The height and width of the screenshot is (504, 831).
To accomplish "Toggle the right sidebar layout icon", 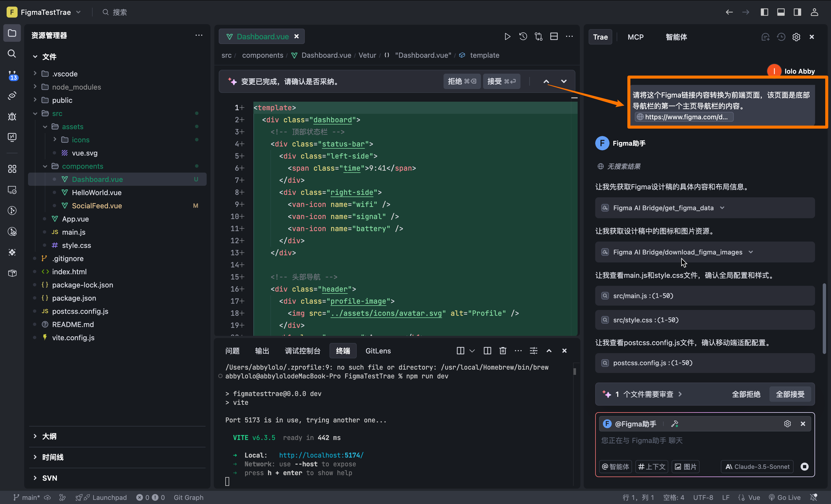I will [x=797, y=12].
